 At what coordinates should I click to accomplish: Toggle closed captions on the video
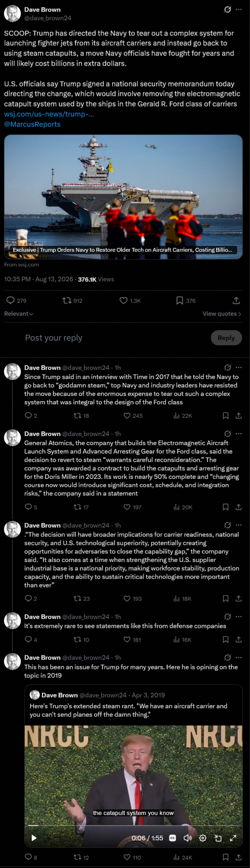pyautogui.click(x=172, y=838)
